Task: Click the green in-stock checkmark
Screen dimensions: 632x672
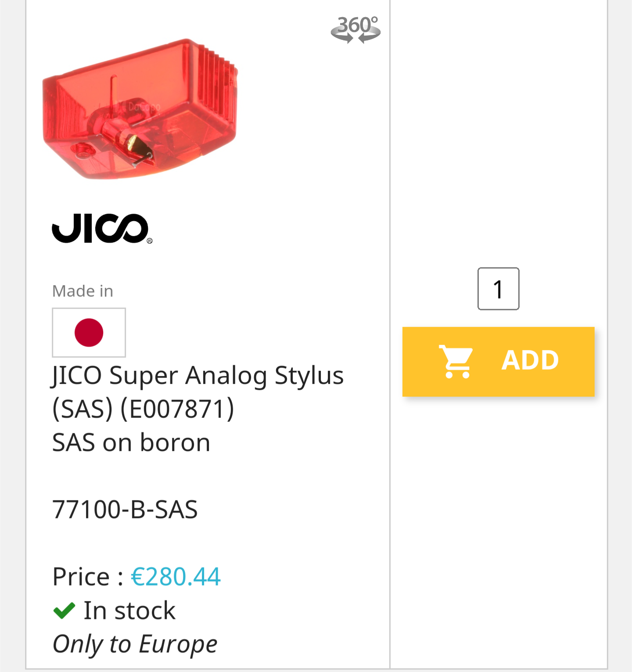Action: pos(64,611)
